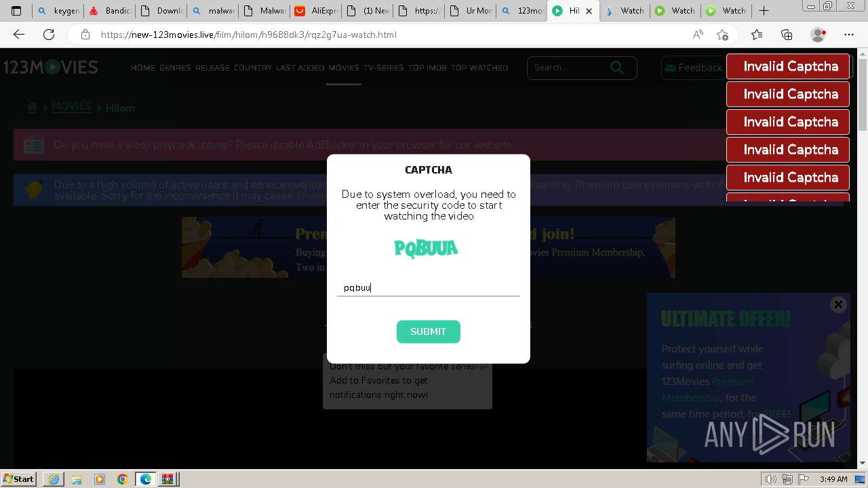Open the MOVIES breadcrumb link
Screen dimensions: 868x488
[x=71, y=107]
